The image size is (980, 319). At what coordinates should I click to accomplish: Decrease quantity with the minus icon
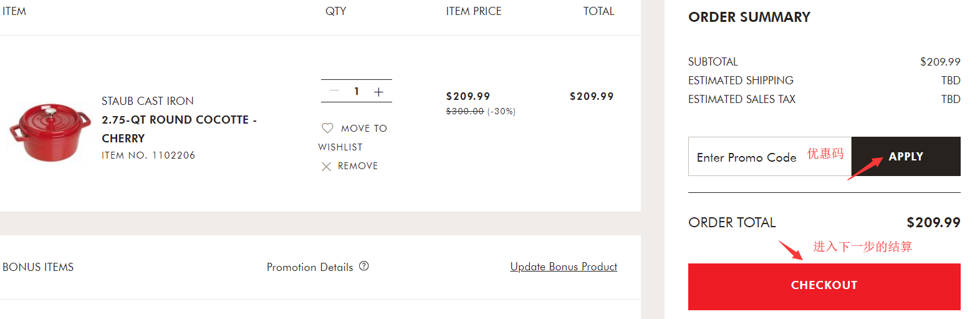335,91
